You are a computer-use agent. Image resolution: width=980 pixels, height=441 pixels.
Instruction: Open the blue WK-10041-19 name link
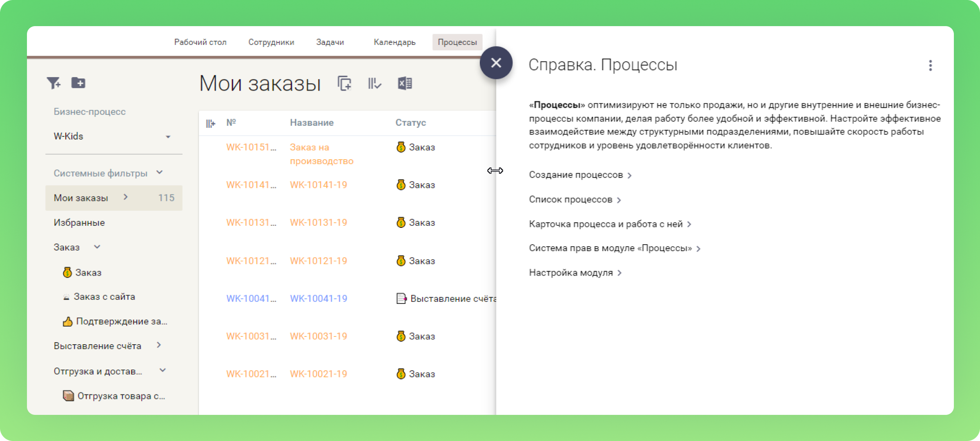click(x=318, y=298)
